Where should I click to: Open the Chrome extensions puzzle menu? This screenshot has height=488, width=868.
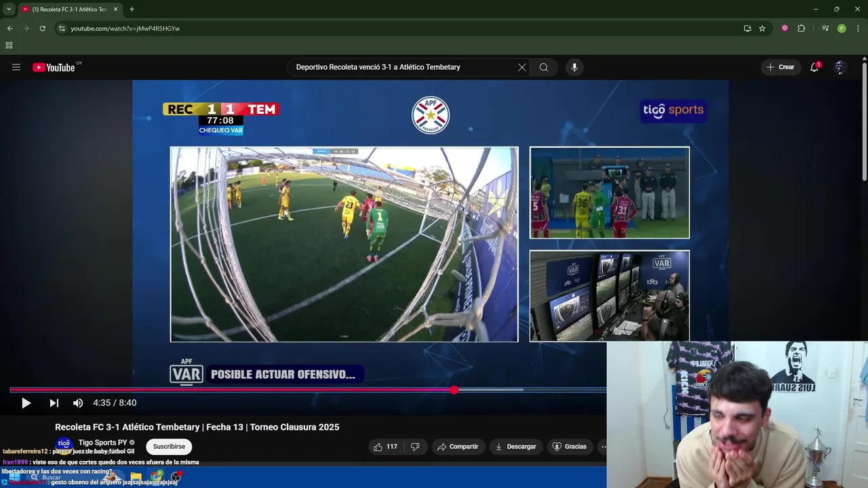coord(802,28)
